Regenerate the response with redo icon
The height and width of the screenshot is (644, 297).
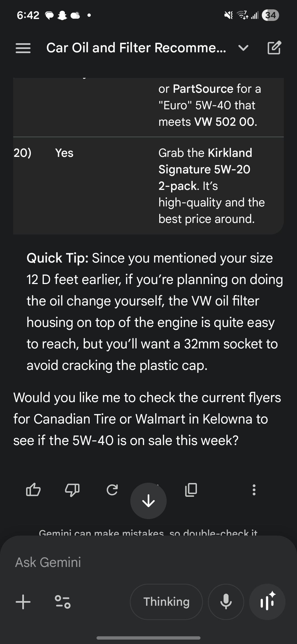pos(112,490)
